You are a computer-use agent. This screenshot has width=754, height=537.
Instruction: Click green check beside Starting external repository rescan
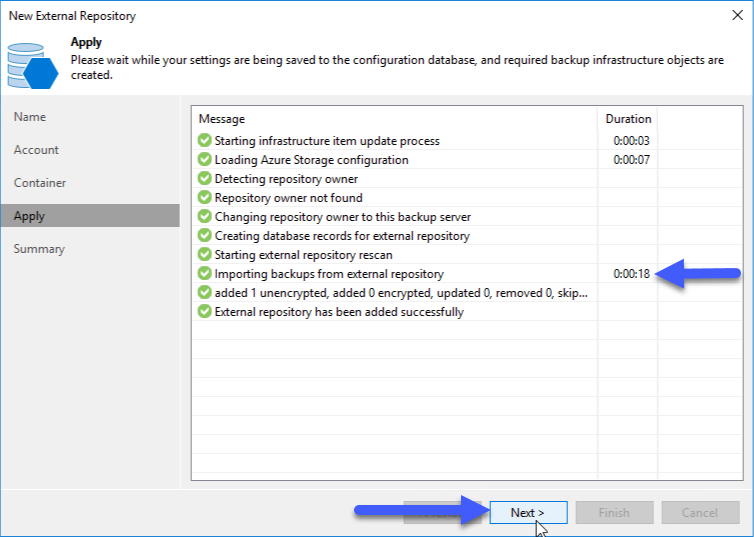(204, 254)
